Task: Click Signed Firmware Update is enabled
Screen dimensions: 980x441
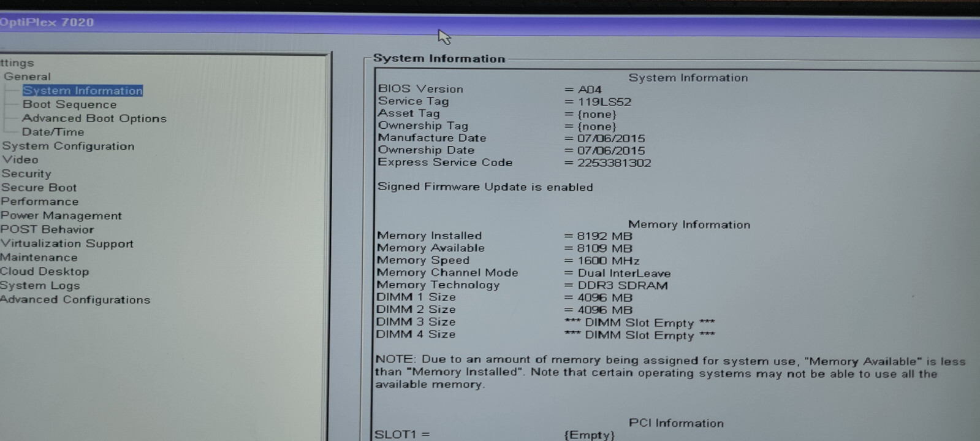Action: (485, 187)
